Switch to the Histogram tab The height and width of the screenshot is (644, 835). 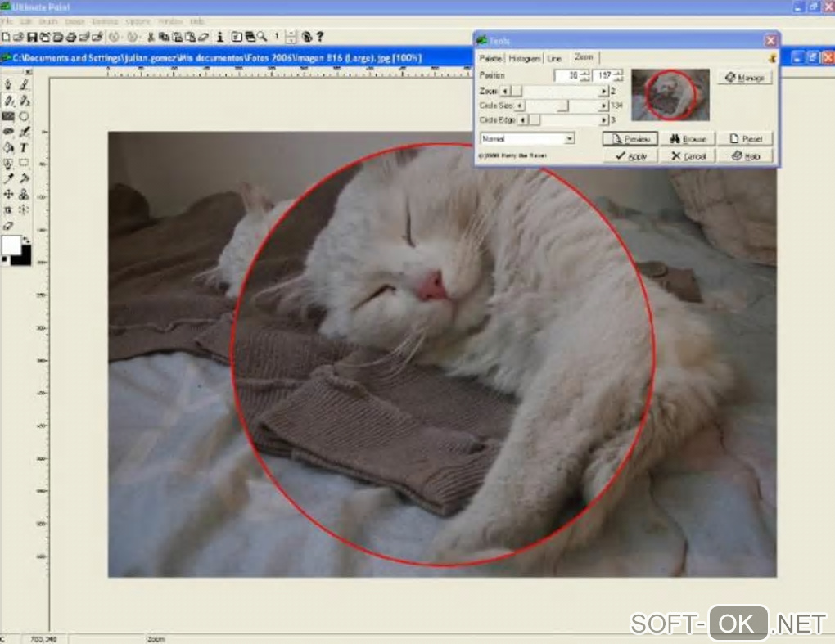point(524,58)
